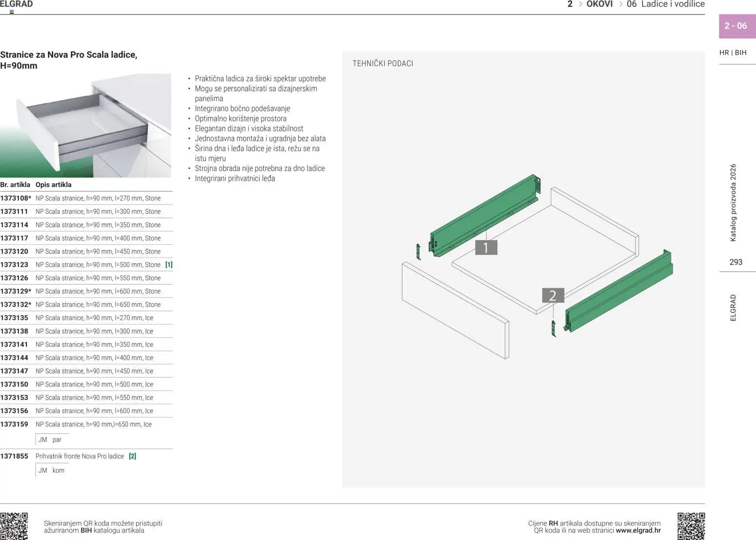Click the page number 293 in the sidebar
This screenshot has height=540, width=756.
tap(736, 262)
